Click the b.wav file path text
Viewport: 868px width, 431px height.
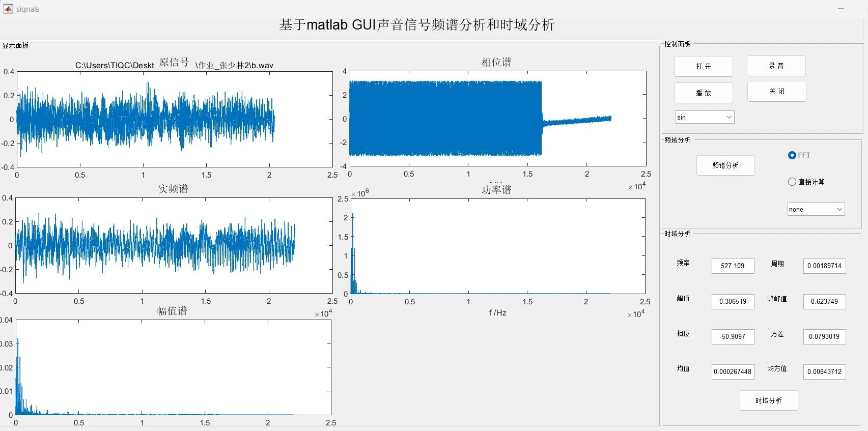point(175,65)
